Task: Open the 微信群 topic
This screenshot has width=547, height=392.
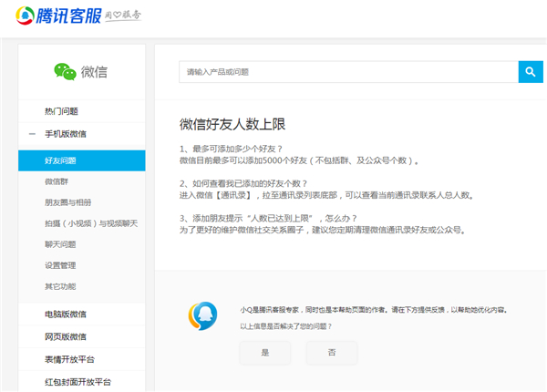Action: tap(57, 181)
